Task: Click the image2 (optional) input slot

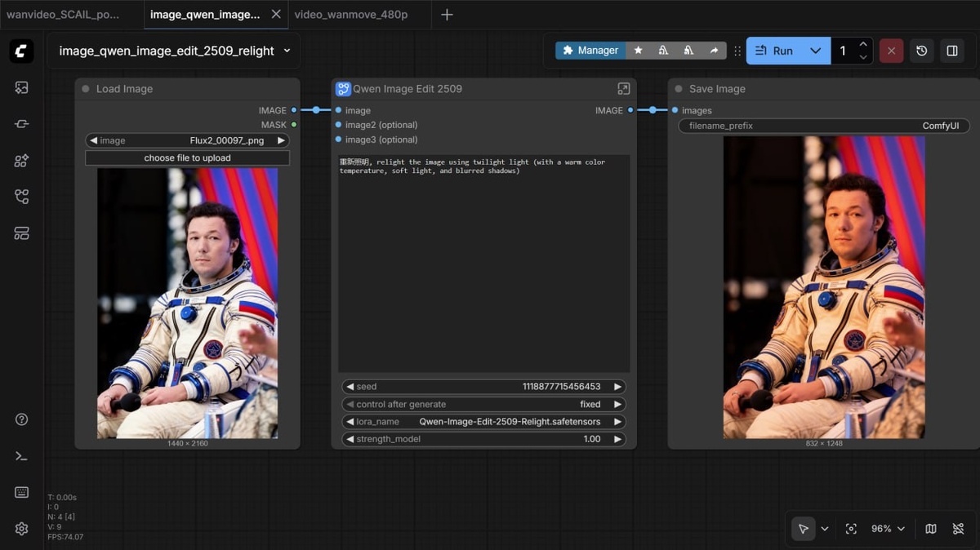Action: 338,125
